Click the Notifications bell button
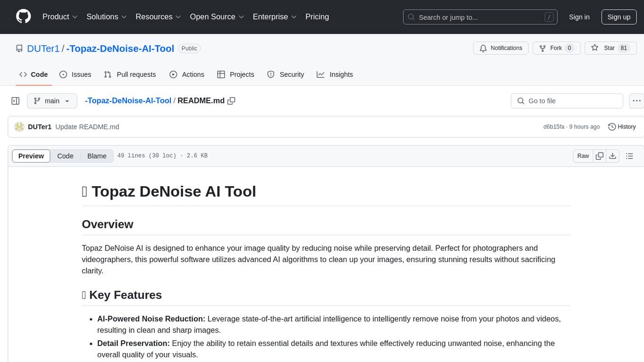This screenshot has height=362, width=644. [x=501, y=48]
